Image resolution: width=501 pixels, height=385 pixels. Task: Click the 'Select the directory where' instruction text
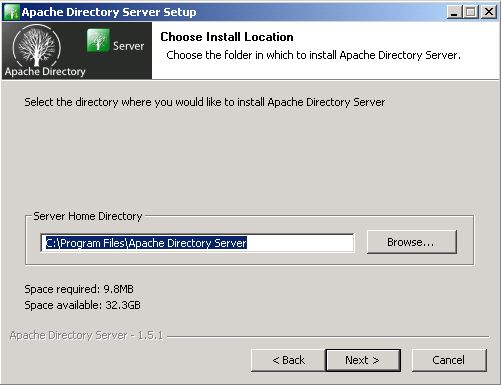pos(205,102)
